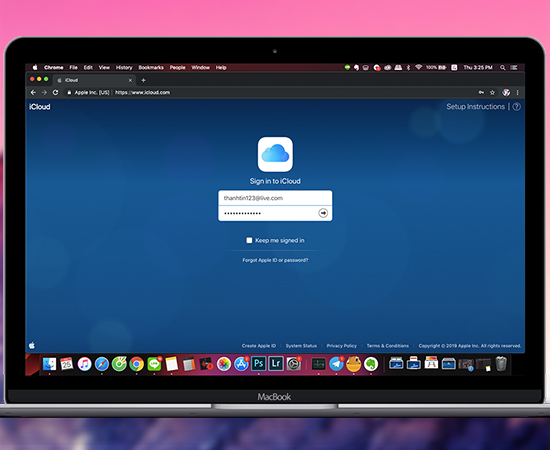Click the Chrome icon in the Dock

pyautogui.click(x=136, y=364)
